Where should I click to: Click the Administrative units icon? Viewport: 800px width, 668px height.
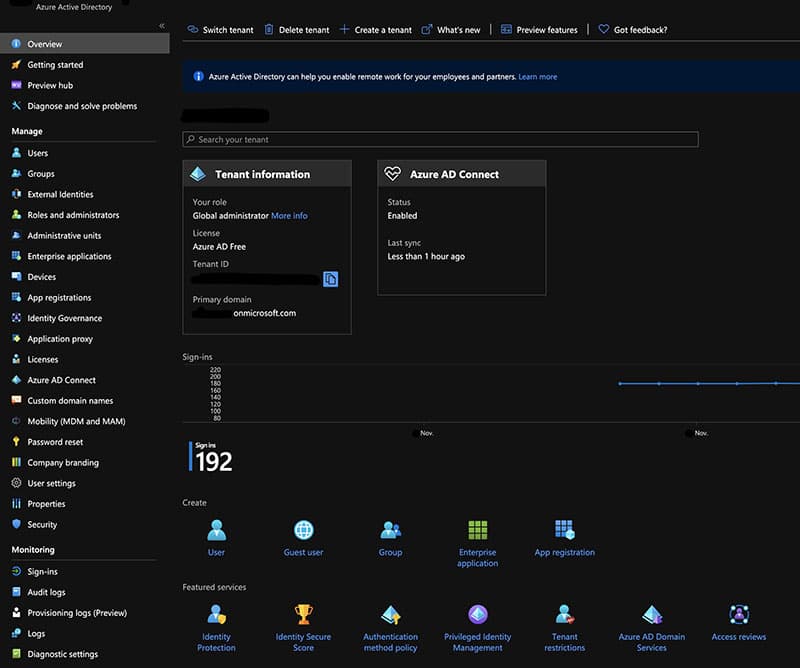tap(16, 235)
